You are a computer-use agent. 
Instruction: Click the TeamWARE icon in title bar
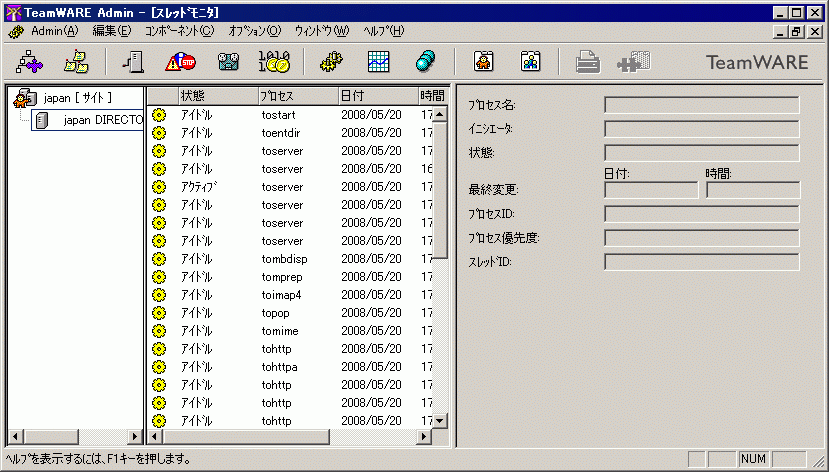[13, 13]
